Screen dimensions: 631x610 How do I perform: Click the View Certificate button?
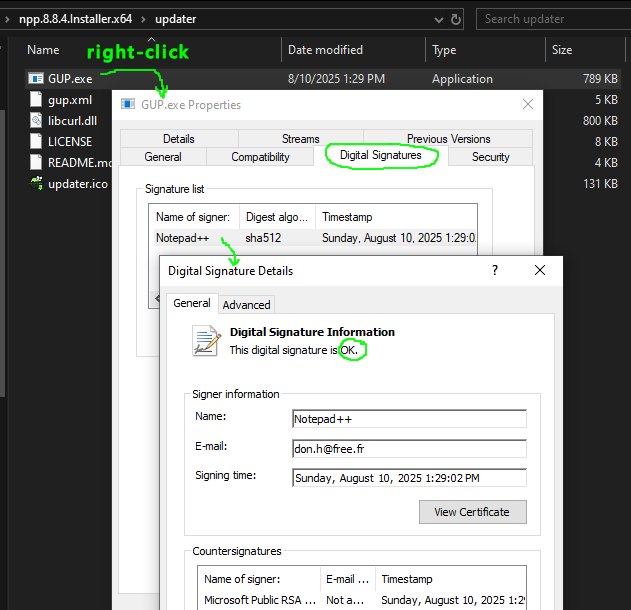point(472,511)
